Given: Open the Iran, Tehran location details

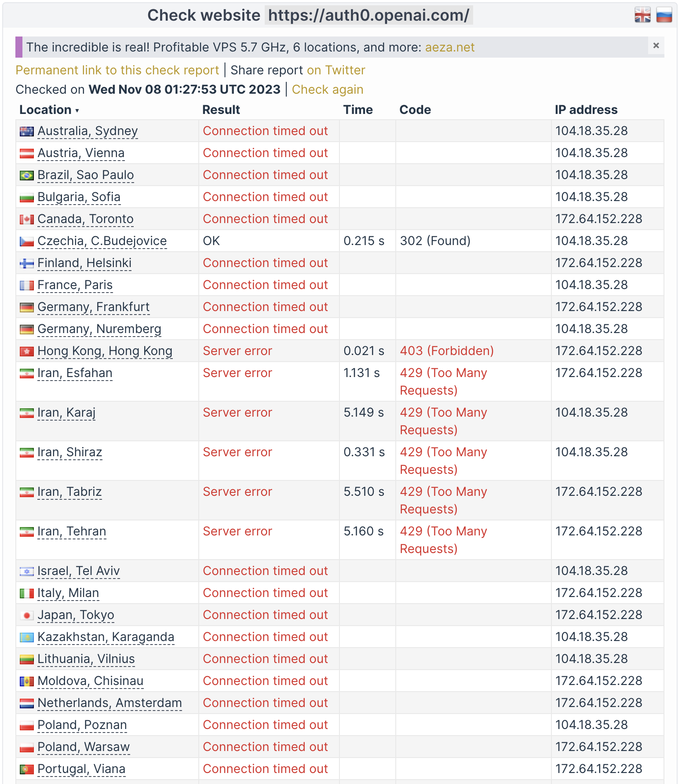Looking at the screenshot, I should [72, 531].
